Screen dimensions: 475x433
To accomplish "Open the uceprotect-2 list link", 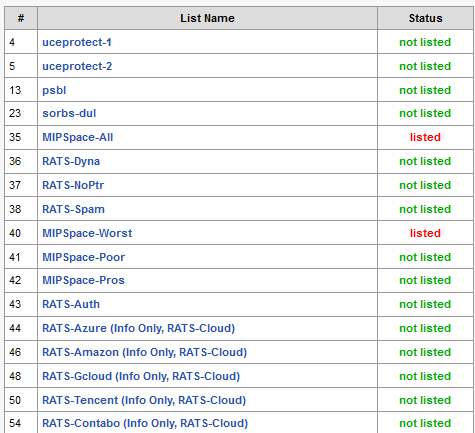I will click(77, 66).
